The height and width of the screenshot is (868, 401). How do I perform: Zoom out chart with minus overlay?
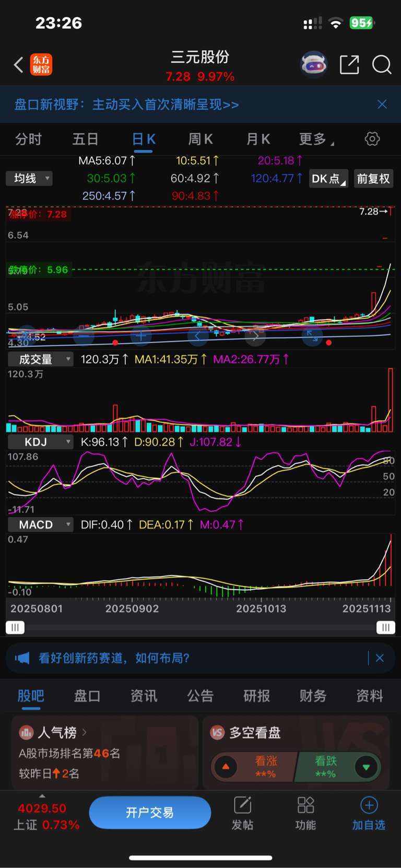pos(84,336)
